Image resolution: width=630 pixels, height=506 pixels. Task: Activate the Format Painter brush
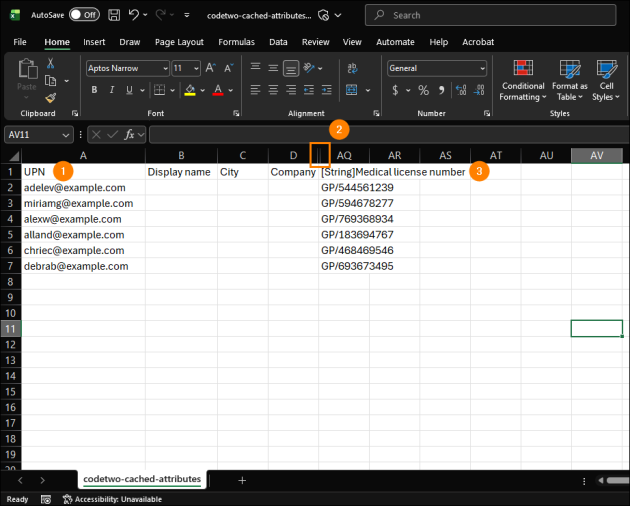(51, 98)
